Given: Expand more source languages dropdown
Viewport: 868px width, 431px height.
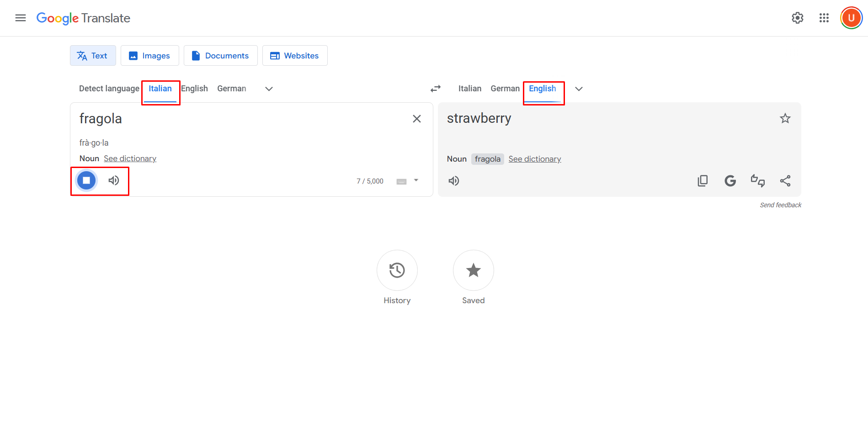Looking at the screenshot, I should 269,89.
